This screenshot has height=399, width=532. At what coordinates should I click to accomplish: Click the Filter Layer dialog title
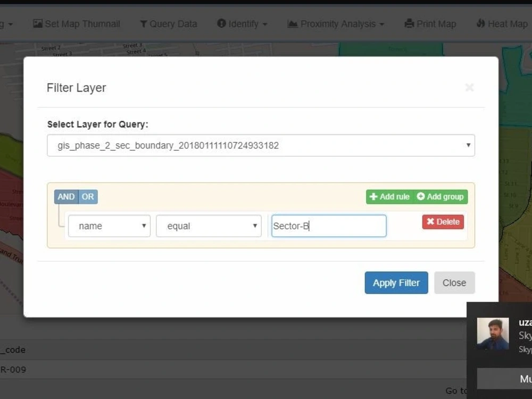(76, 88)
